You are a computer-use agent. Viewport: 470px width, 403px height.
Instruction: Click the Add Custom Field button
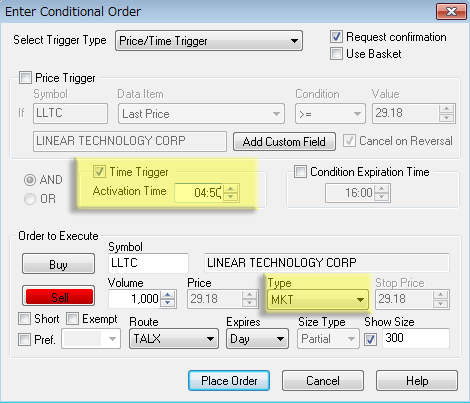(x=284, y=142)
